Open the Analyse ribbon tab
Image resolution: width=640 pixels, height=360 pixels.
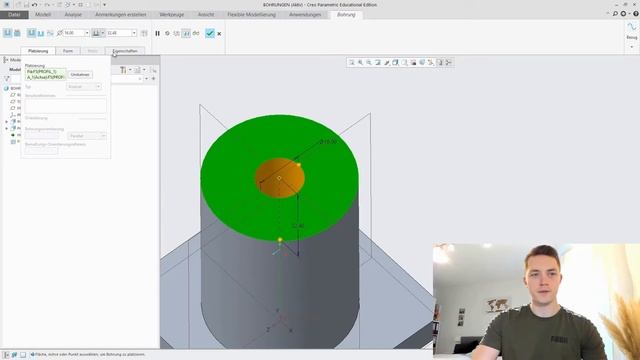coord(73,15)
